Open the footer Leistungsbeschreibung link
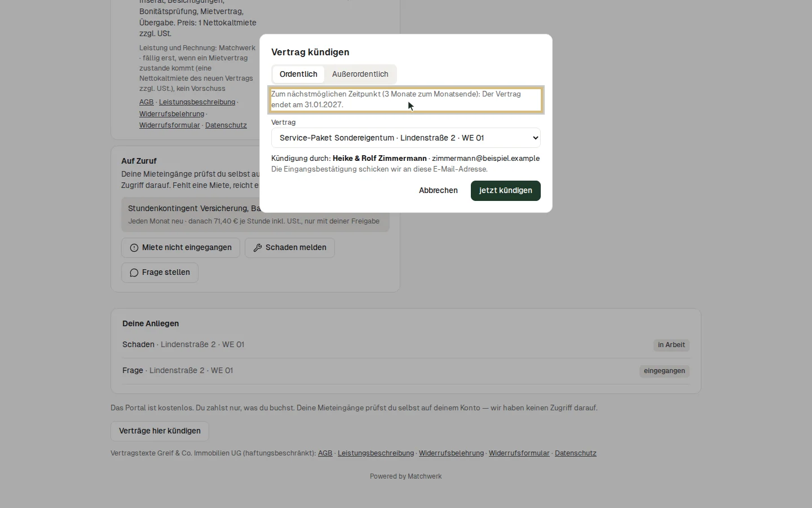Screen dimensions: 812x508 pos(376,453)
